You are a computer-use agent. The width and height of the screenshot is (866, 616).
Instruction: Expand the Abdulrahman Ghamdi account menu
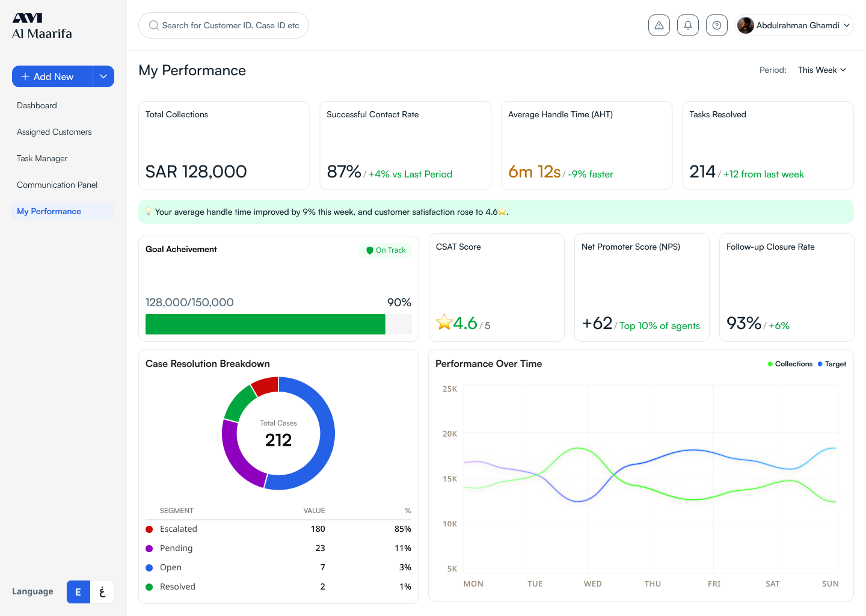click(x=847, y=25)
